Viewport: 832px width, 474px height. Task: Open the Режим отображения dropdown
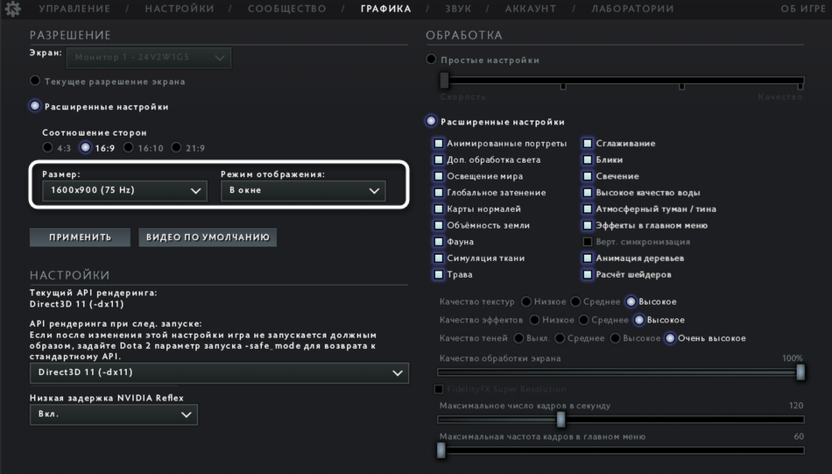point(304,190)
